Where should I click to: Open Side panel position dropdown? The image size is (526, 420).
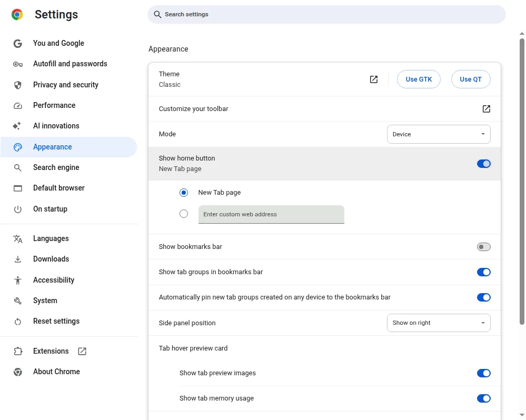(x=439, y=323)
